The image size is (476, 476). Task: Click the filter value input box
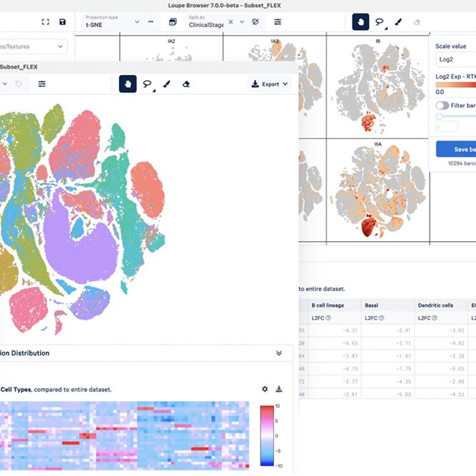click(448, 127)
